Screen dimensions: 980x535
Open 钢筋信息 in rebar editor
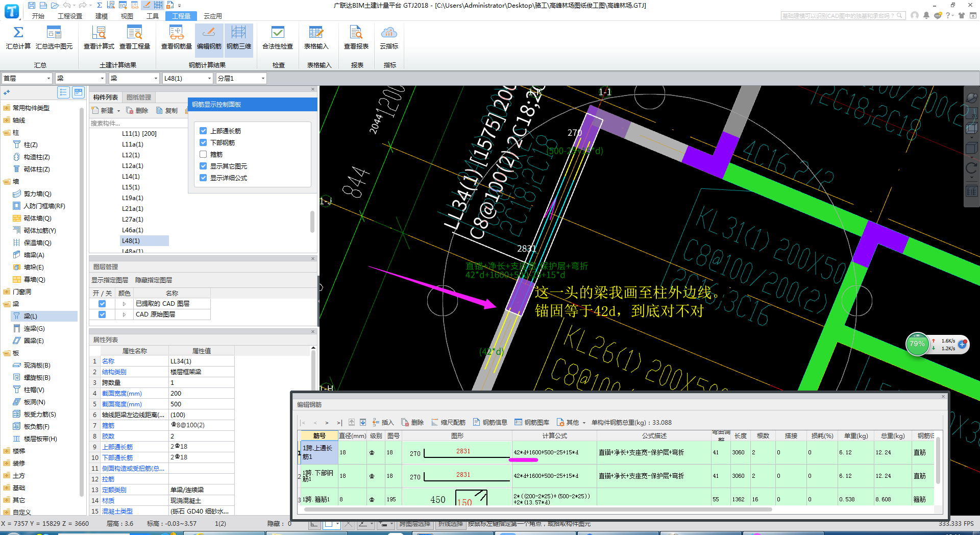(x=490, y=422)
